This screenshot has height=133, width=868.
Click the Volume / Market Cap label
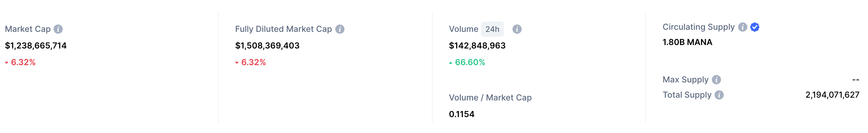click(490, 98)
